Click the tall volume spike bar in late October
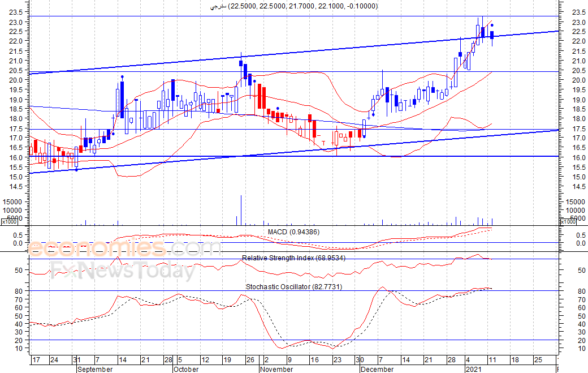 point(241,210)
